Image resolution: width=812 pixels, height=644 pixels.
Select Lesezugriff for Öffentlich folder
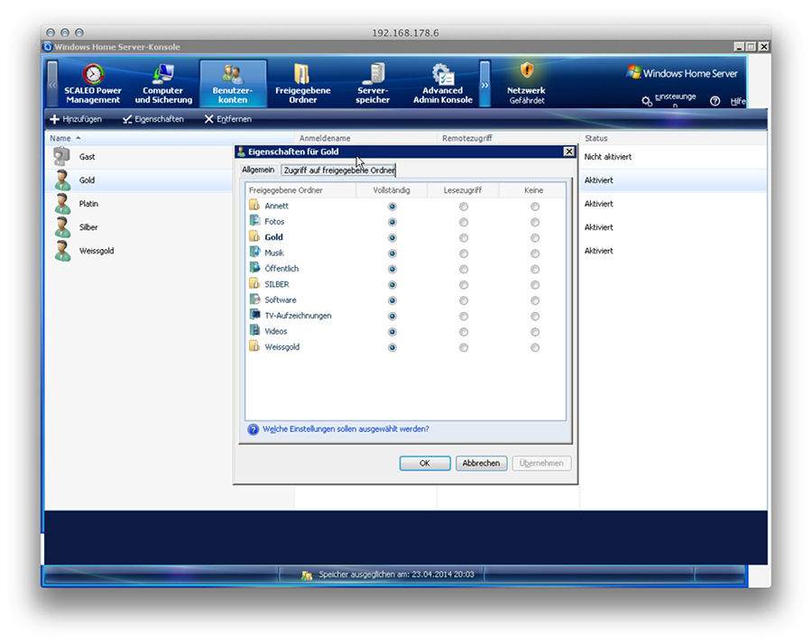[x=464, y=269]
